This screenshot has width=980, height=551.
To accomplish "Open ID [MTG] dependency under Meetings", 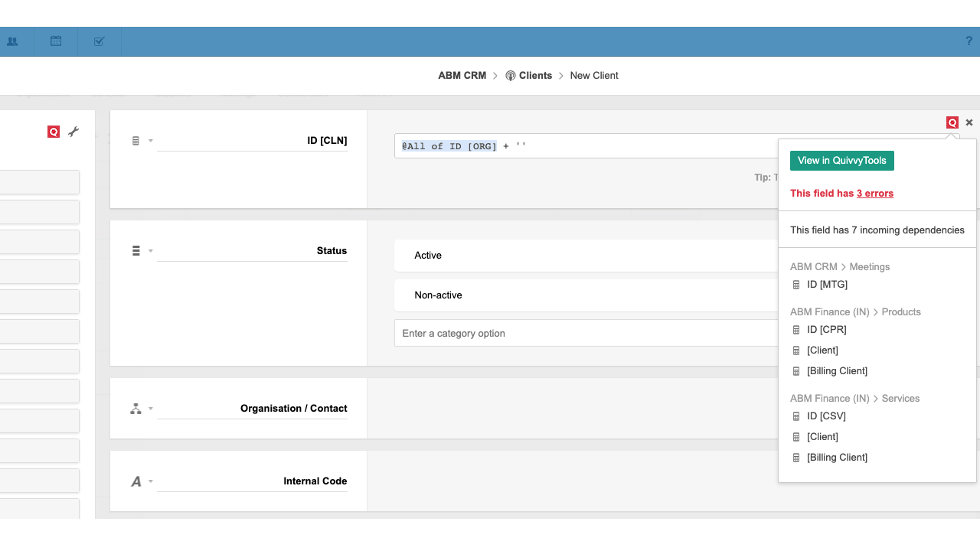I will coord(827,285).
